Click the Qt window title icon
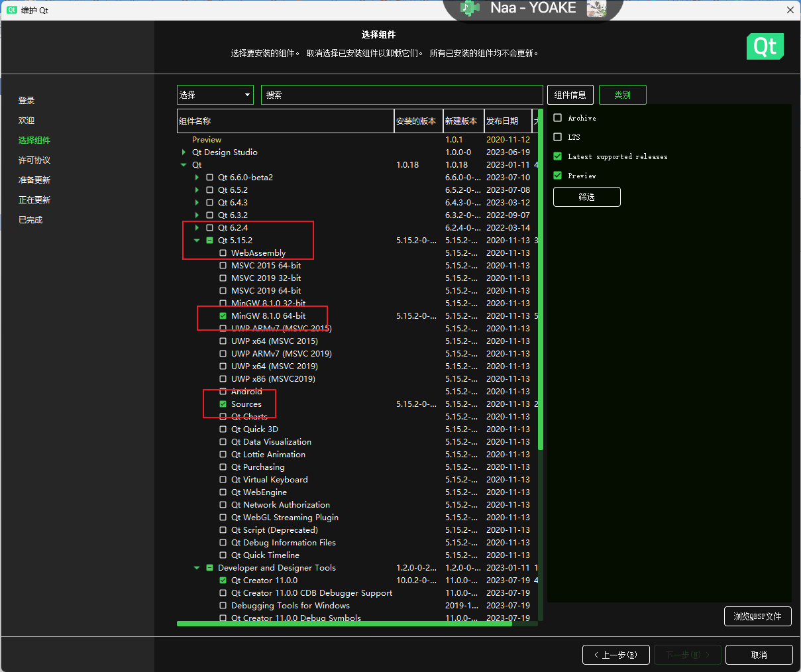 pyautogui.click(x=11, y=10)
